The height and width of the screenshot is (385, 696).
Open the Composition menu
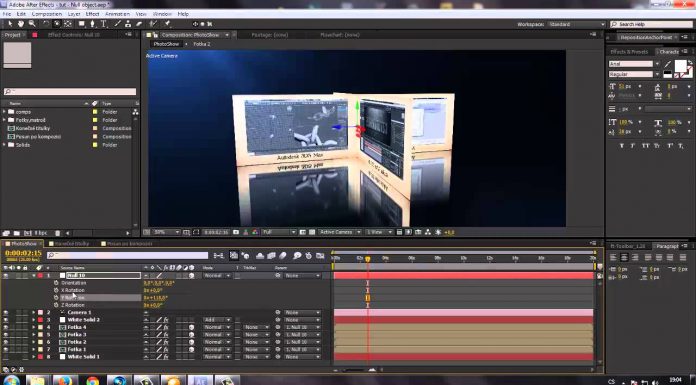[x=47, y=14]
